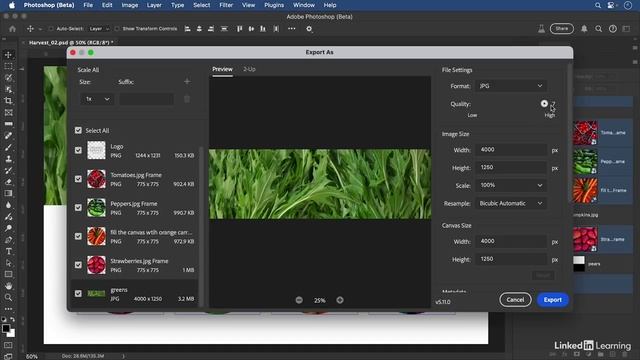
Task: Uncheck the Tomatoes.jpg Frame item
Action: click(78, 179)
